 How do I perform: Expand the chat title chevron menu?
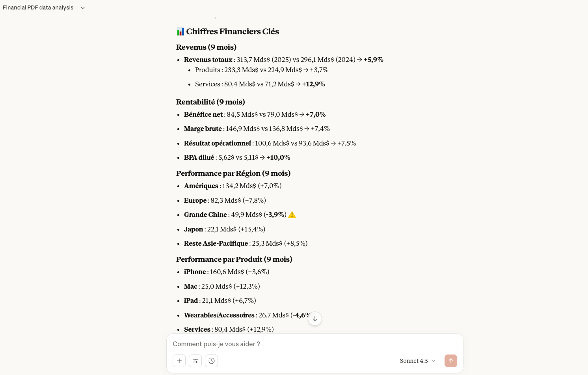coord(83,8)
